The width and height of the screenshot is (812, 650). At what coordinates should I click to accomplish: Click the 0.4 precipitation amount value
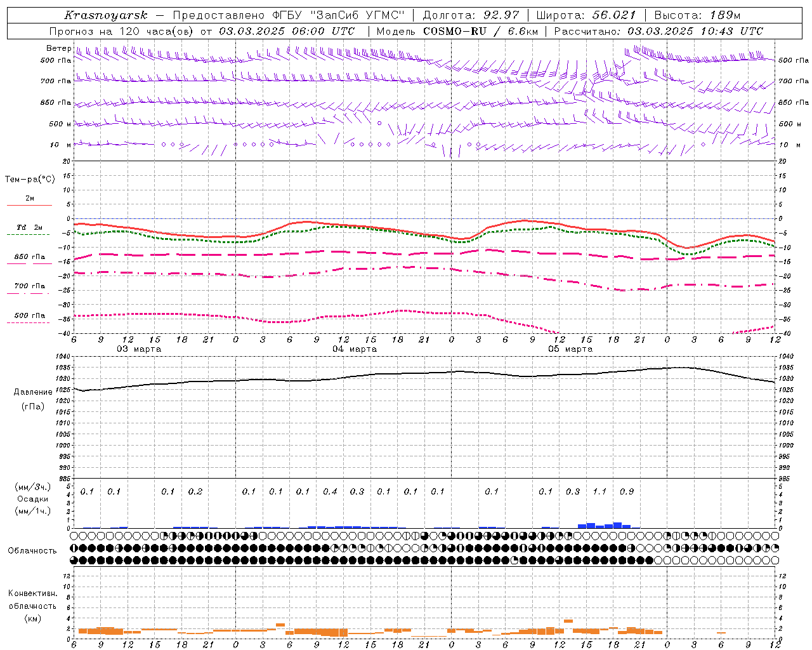(x=330, y=491)
